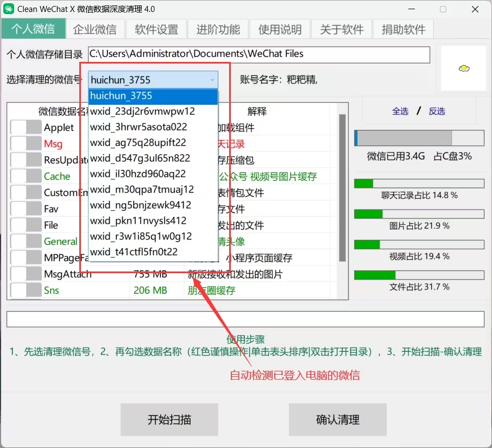The width and height of the screenshot is (492, 448).
Task: Choose wxid_ng5bnjzewk9412 entry
Action: pyautogui.click(x=153, y=205)
